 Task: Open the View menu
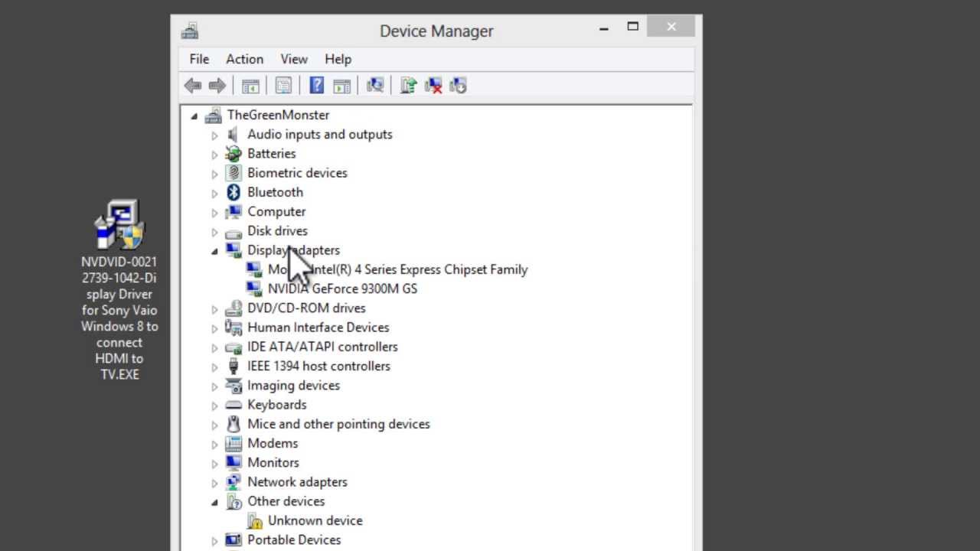[294, 59]
